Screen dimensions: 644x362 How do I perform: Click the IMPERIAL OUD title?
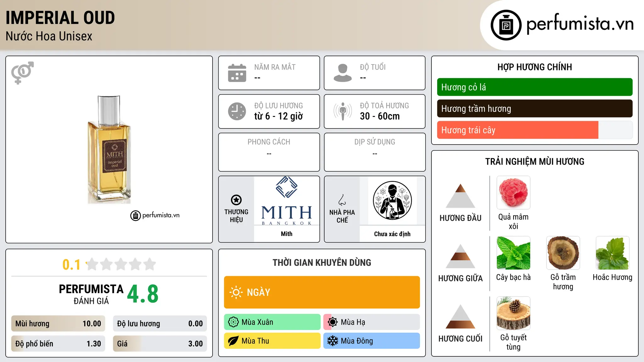click(x=60, y=18)
